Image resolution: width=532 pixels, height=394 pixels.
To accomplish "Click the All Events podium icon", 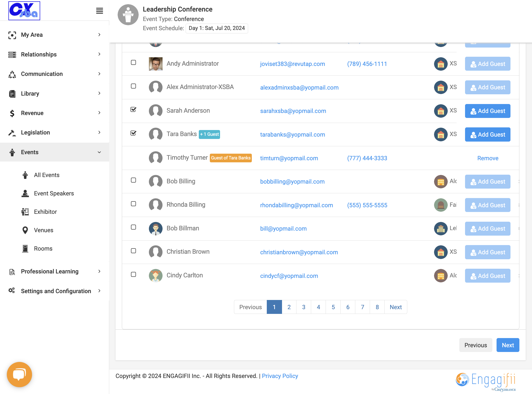I will (25, 175).
